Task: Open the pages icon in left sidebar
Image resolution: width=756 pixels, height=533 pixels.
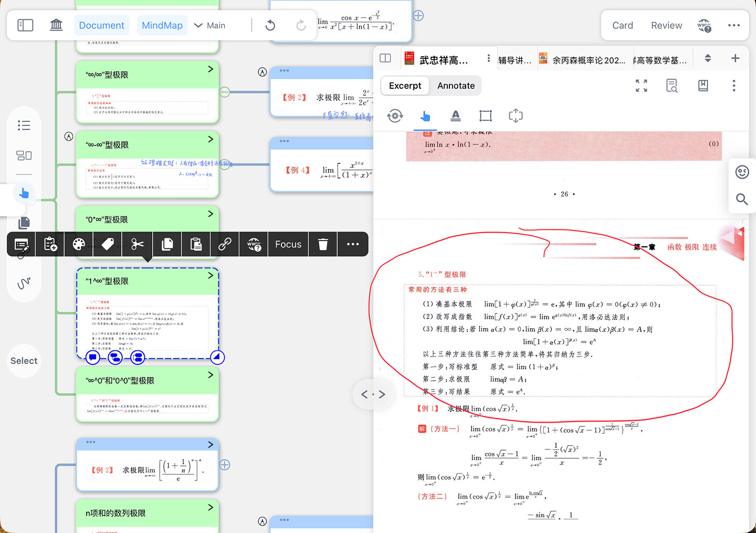Action: (x=24, y=223)
